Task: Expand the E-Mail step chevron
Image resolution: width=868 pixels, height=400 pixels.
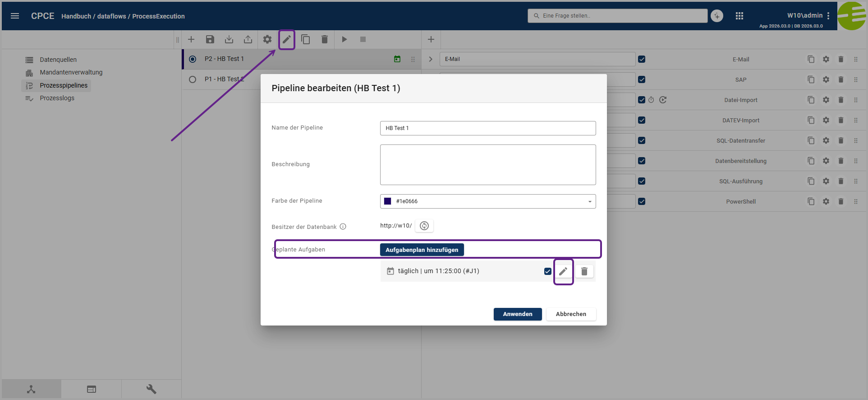Action: click(431, 59)
